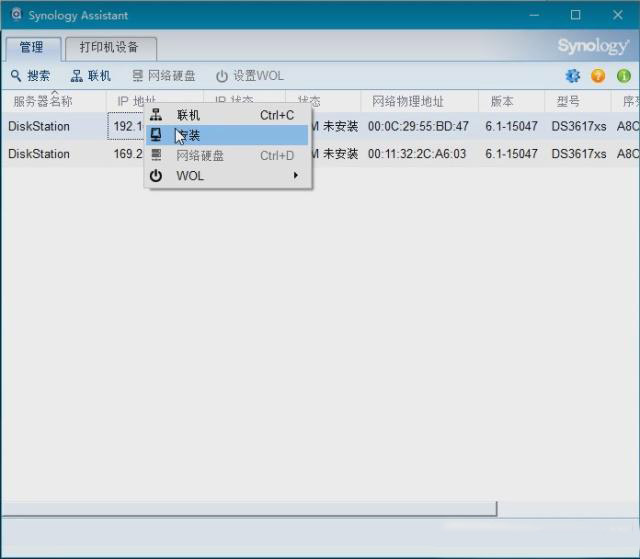640x559 pixels.
Task: Click version 6.1-15047 in first row
Action: coord(511,126)
